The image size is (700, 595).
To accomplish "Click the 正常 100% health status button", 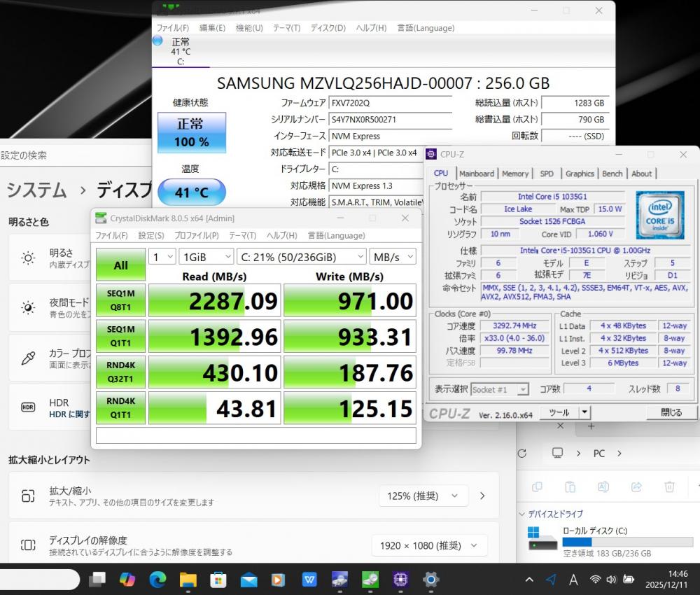I will click(x=192, y=132).
